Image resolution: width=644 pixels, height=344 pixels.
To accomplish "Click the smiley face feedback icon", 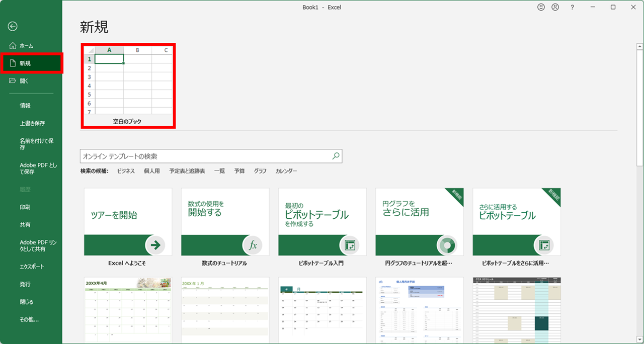I will 541,8.
